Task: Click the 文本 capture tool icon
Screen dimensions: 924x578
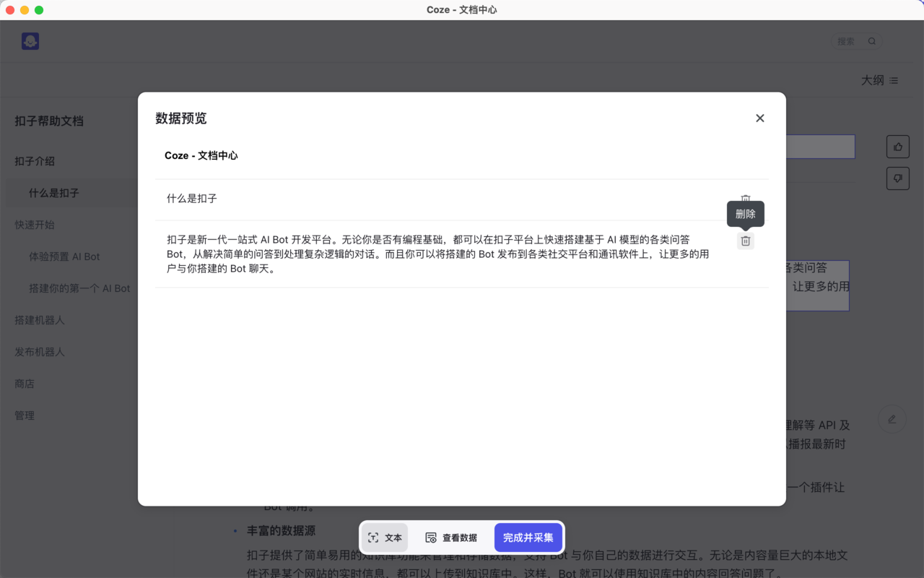Action: point(375,538)
